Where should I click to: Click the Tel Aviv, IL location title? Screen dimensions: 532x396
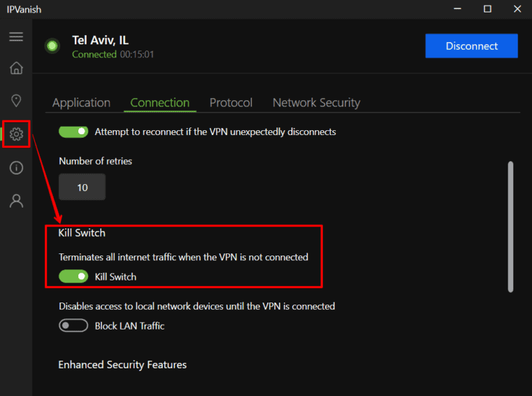100,40
